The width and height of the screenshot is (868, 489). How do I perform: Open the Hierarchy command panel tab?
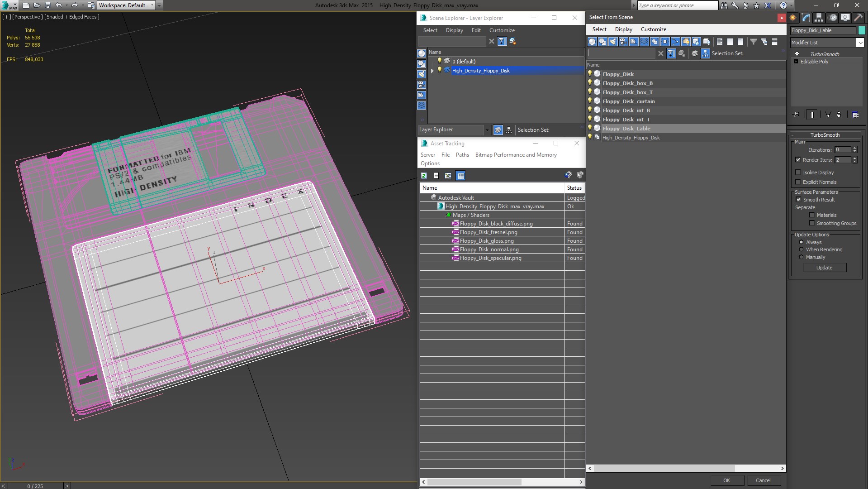pos(819,18)
